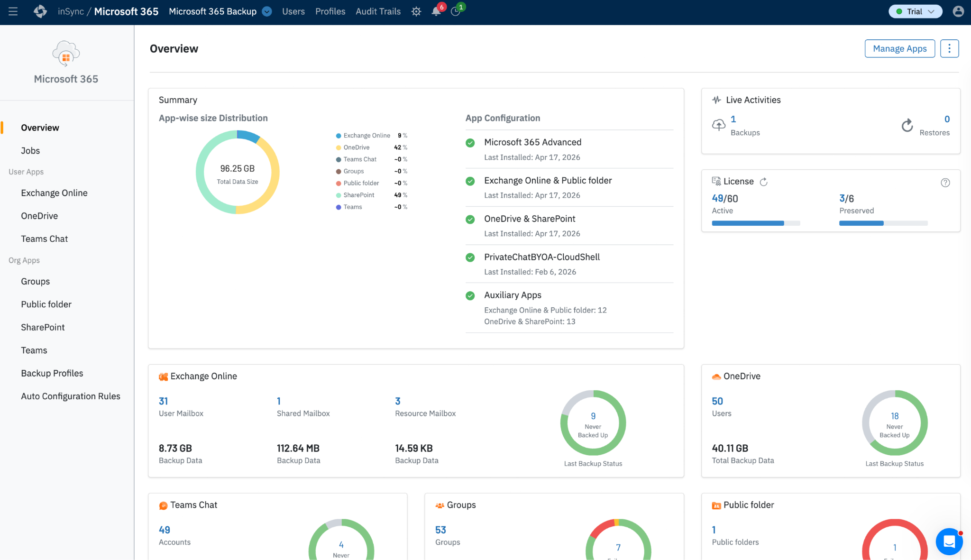Screen dimensions: 971x560
Task: Expand the Microsoft 365 Backup product switcher
Action: tap(267, 11)
